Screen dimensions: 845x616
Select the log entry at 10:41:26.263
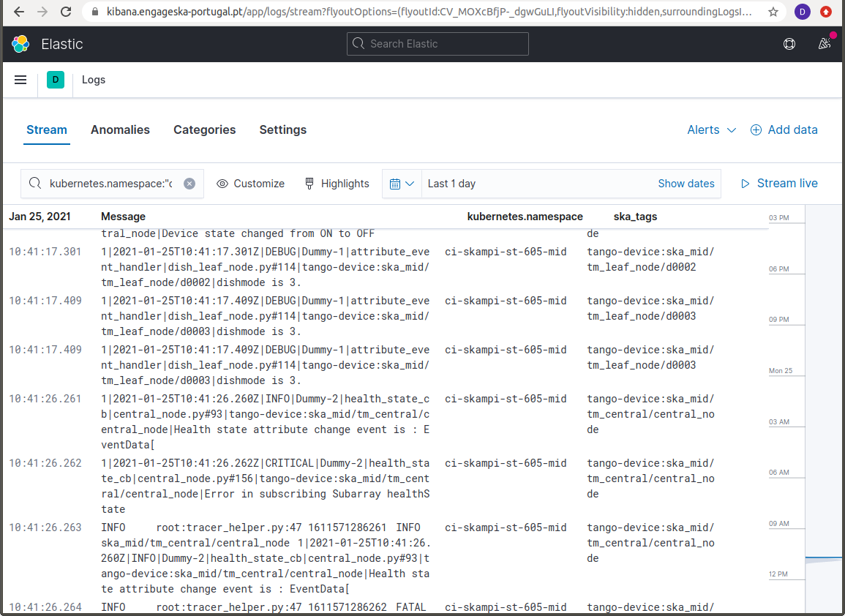(x=386, y=558)
